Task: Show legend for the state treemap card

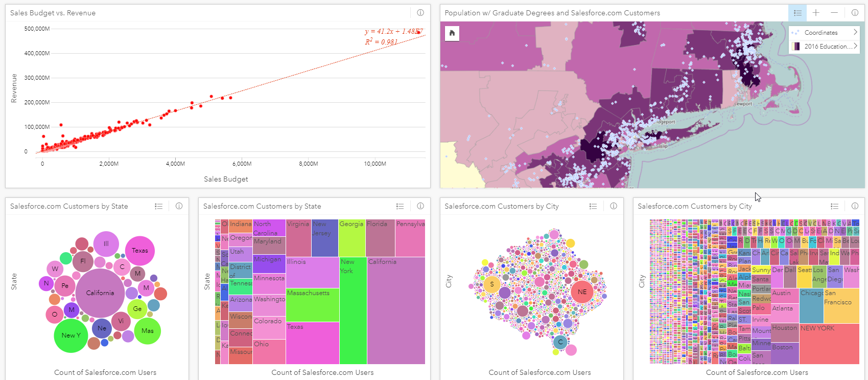Action: (400, 206)
